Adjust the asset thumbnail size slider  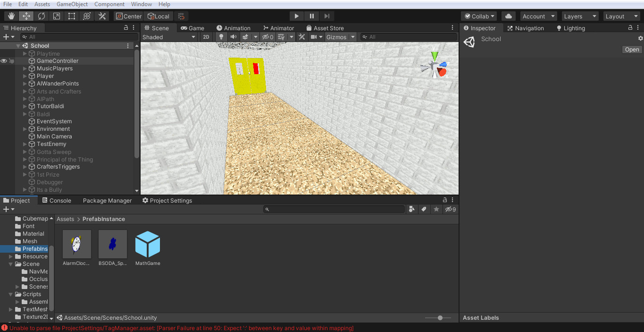[441, 318]
